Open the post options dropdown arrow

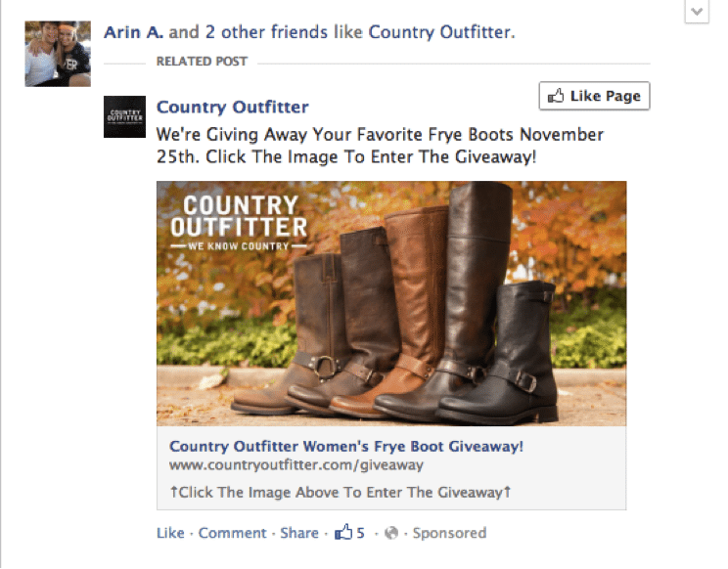(697, 11)
